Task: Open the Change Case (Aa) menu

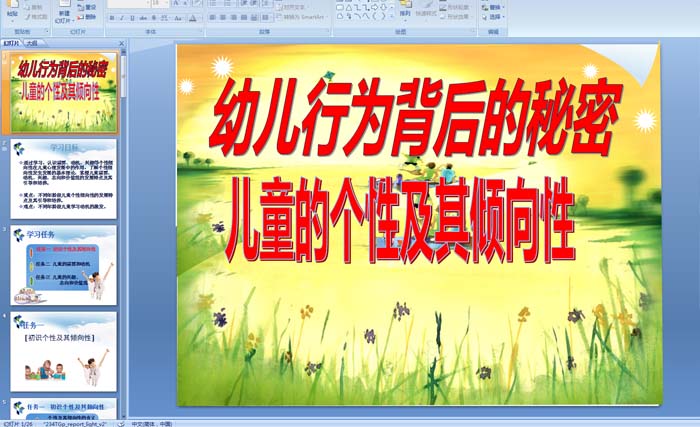Action: [178, 18]
